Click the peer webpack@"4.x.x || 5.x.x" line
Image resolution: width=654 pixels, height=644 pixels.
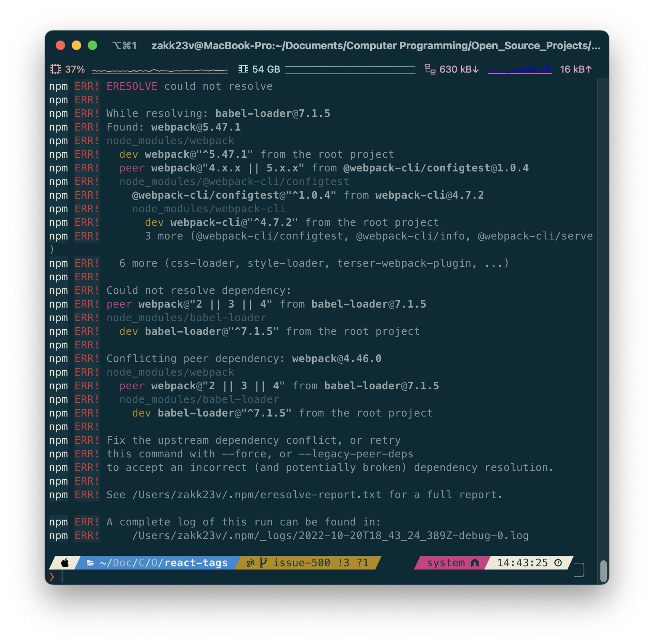coord(324,168)
